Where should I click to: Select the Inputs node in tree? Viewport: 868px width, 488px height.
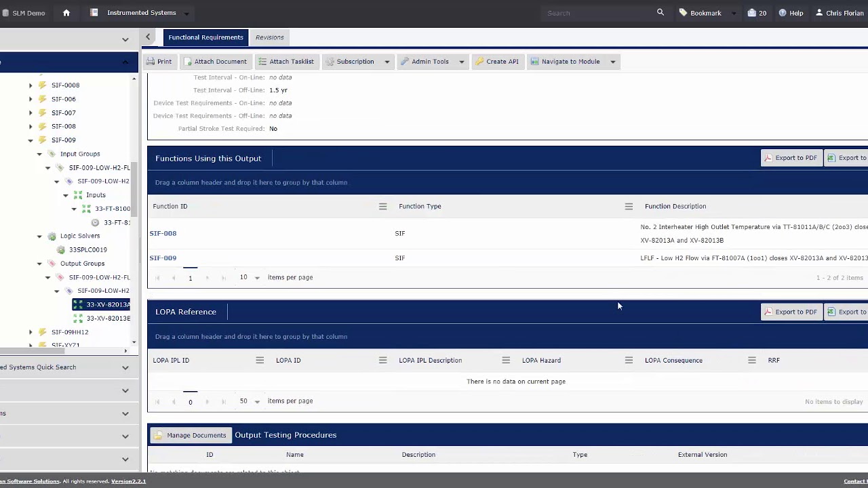coord(96,195)
